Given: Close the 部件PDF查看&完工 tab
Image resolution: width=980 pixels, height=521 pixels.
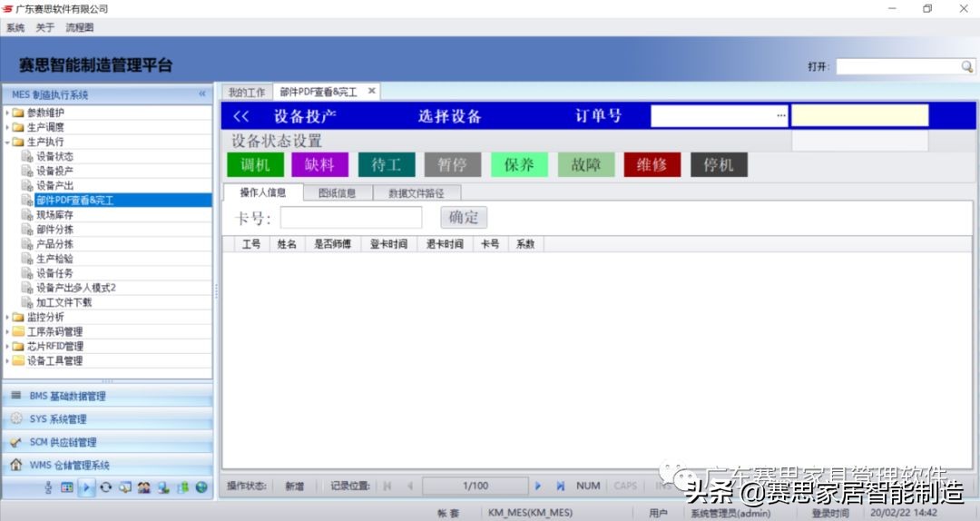Looking at the screenshot, I should tap(372, 92).
